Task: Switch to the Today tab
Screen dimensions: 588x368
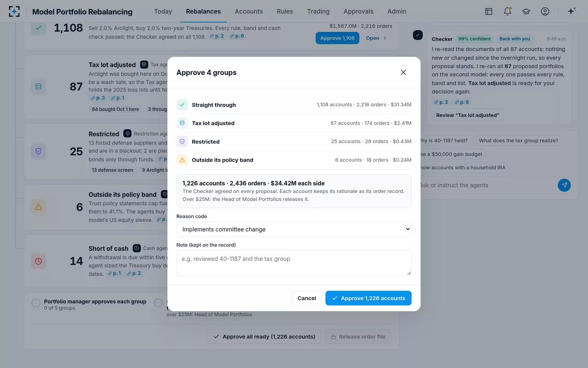Action: pyautogui.click(x=163, y=11)
